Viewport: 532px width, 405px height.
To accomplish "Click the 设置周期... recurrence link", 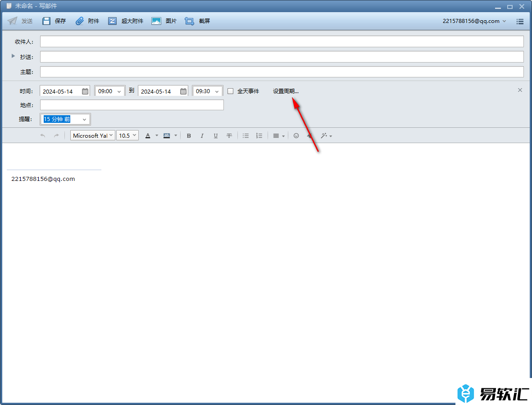I will coord(286,91).
